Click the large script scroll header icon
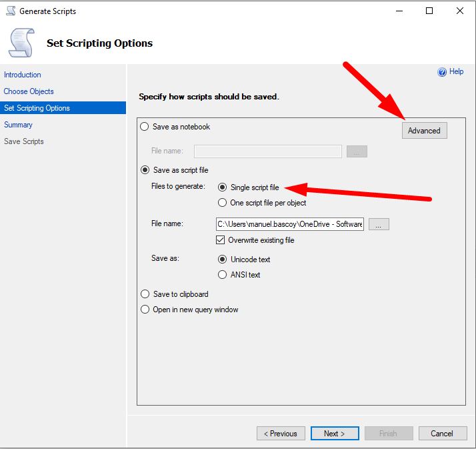Viewport: 476px width, 449px height. tap(20, 42)
